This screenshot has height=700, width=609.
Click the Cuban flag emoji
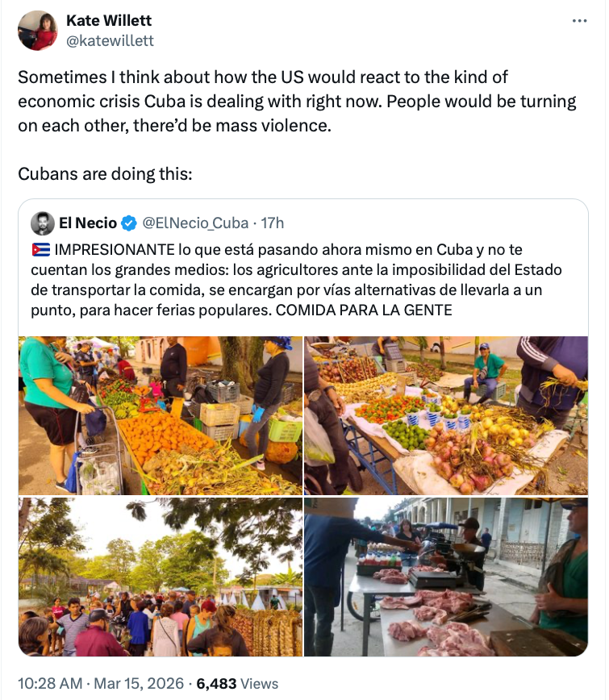coord(40,249)
